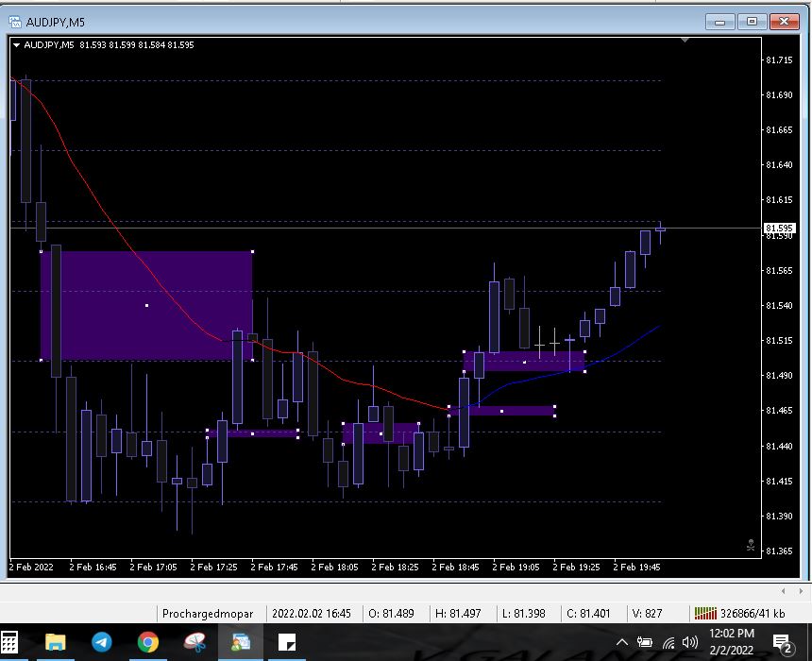
Task: Restore the AUDJPY,M5 chart window
Action: tap(752, 22)
